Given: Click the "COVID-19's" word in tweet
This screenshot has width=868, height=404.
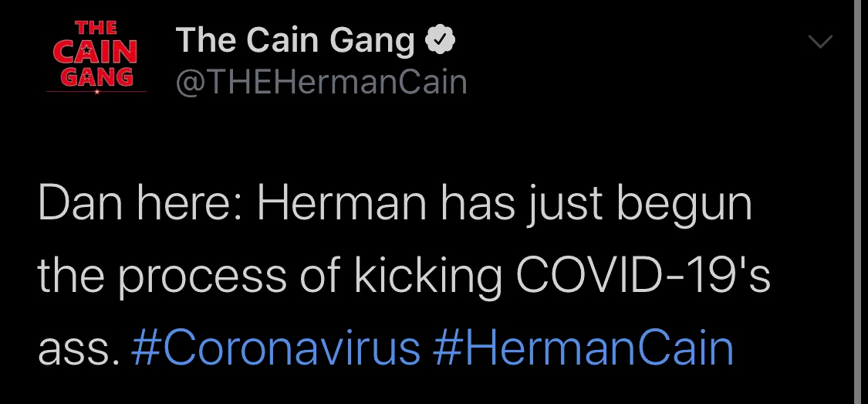Looking at the screenshot, I should tap(643, 277).
